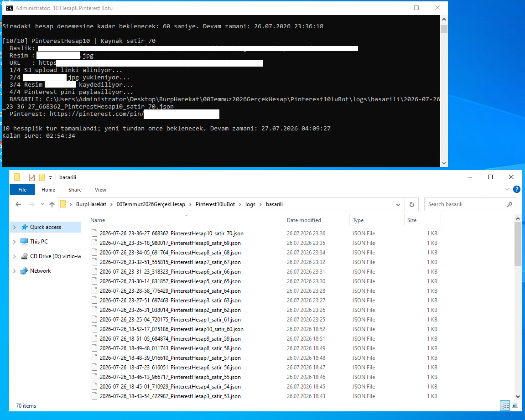
Task: Select file PinterestHesap9_satir_59.json
Action: pyautogui.click(x=170, y=339)
